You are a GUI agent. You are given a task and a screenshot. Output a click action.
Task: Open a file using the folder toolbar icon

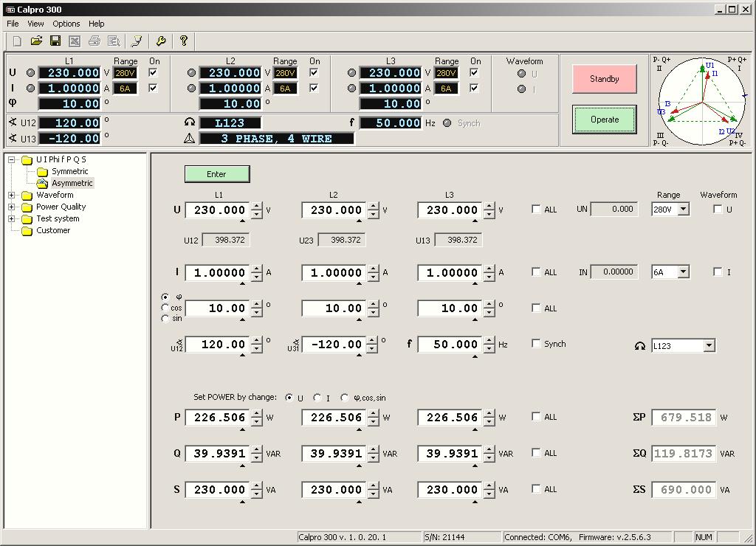[36, 41]
